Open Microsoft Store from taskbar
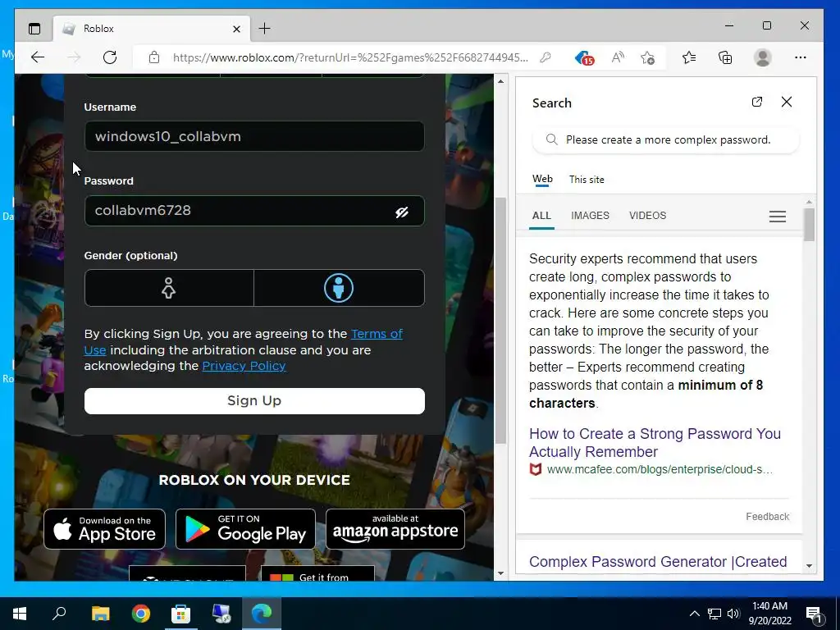Image resolution: width=840 pixels, height=630 pixels. click(180, 614)
